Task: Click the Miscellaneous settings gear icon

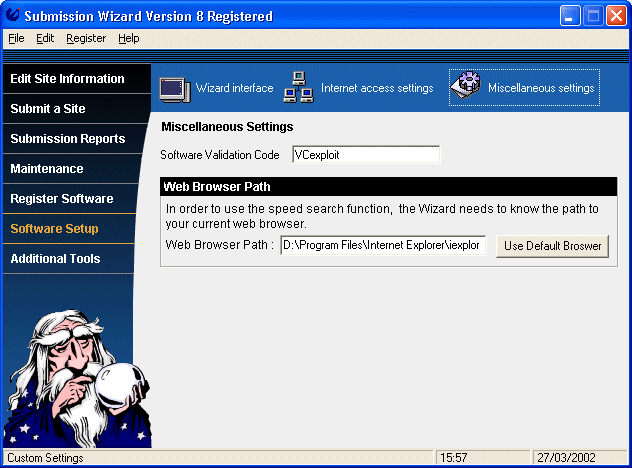Action: [466, 85]
